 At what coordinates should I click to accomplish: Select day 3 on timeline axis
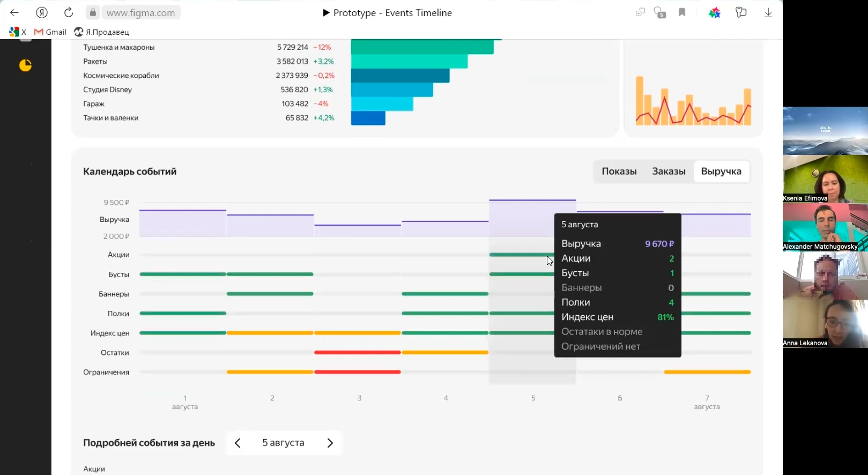tap(359, 398)
